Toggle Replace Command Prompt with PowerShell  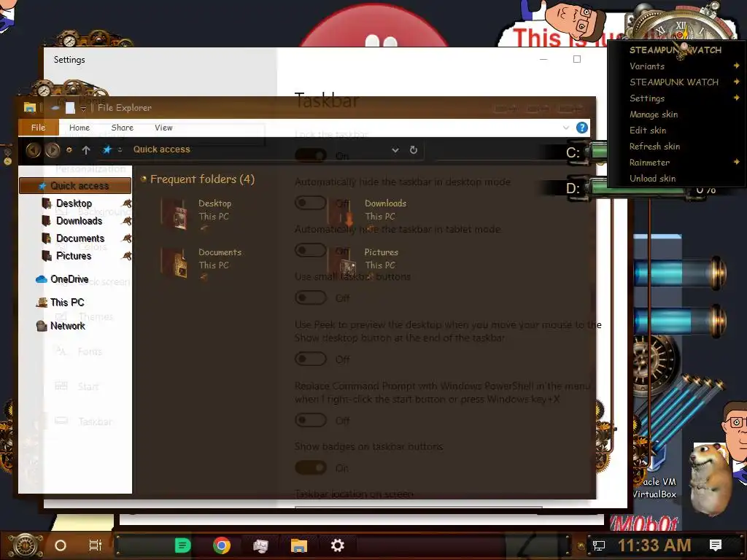pos(311,420)
